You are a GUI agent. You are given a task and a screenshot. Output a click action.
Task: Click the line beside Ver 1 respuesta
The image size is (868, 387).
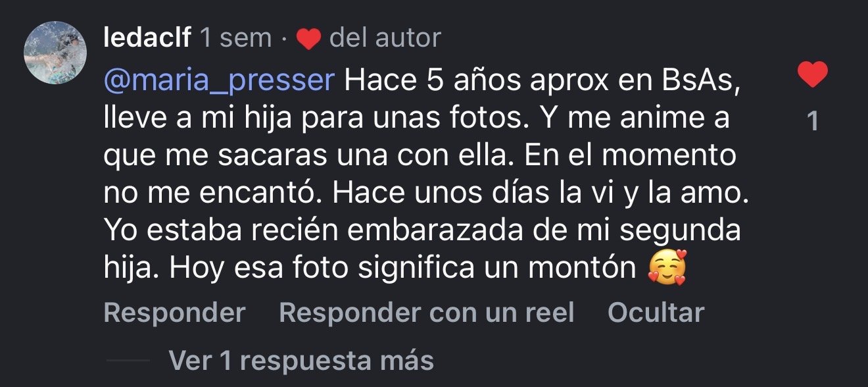[x=128, y=361]
